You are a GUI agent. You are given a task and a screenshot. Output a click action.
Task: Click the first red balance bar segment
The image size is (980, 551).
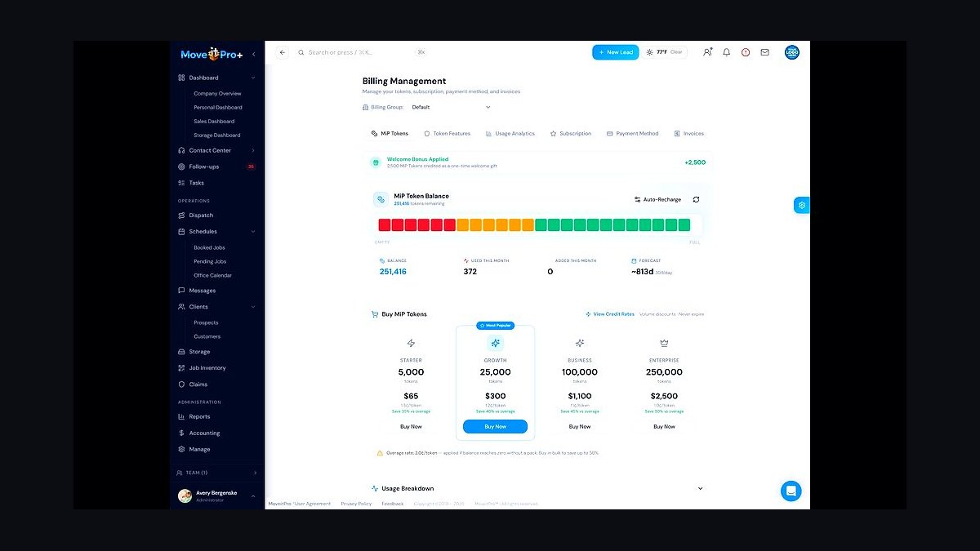(x=384, y=225)
